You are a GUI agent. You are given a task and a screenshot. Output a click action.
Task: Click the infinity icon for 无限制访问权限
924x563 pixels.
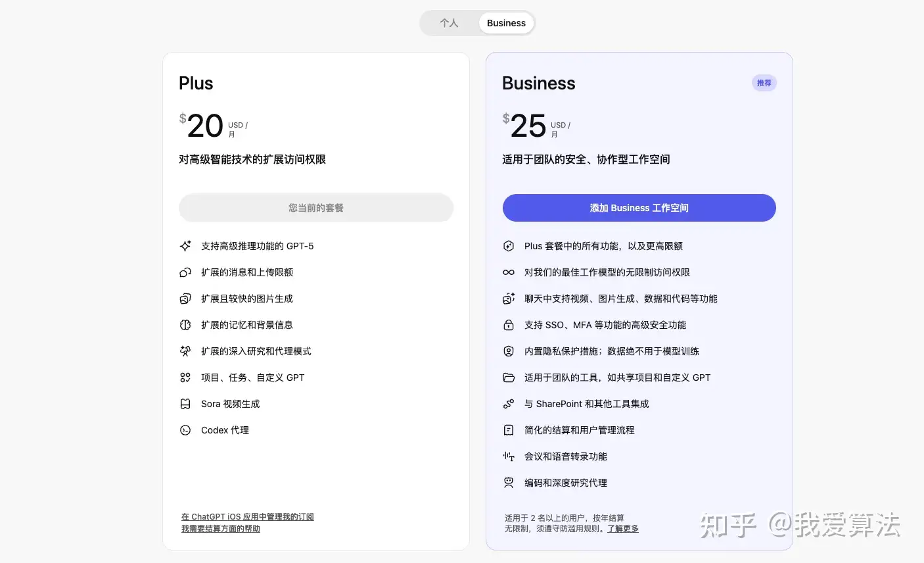(509, 272)
